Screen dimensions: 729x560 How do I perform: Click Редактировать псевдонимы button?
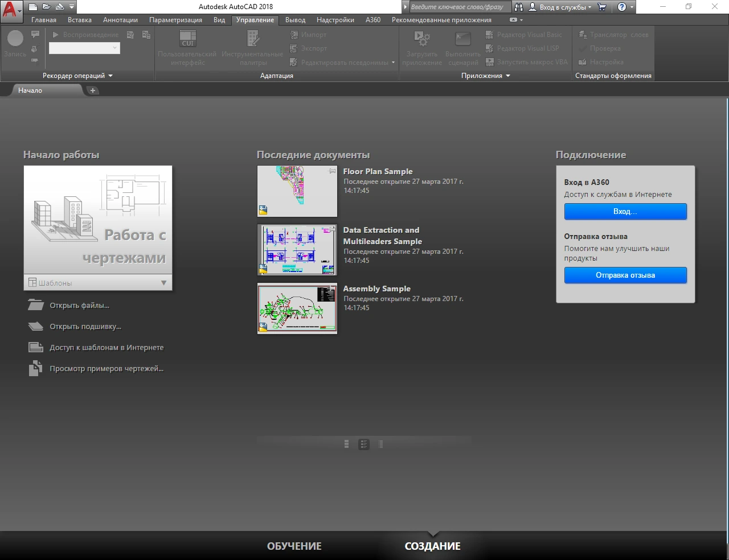tap(339, 62)
